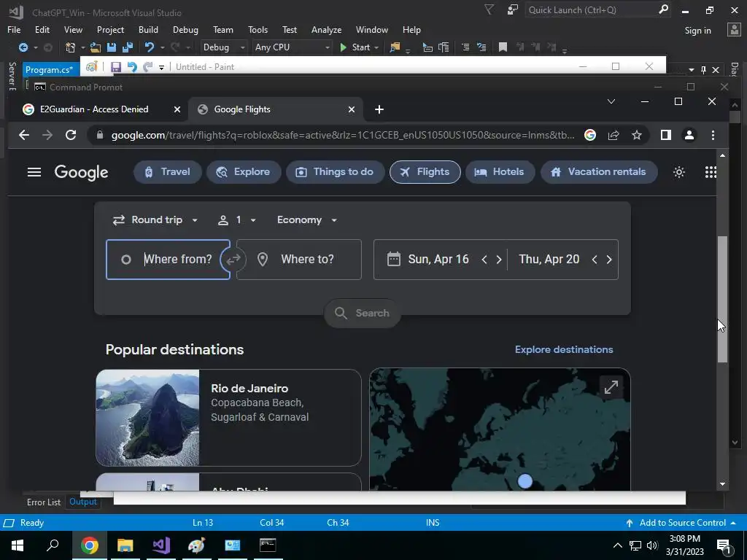Viewport: 747px width, 560px height.
Task: Move departure date one day later
Action: pyautogui.click(x=499, y=260)
